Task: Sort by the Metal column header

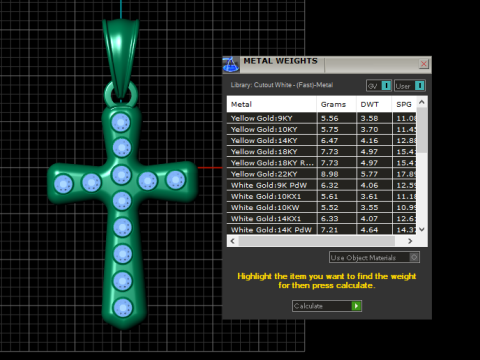Action: (272, 104)
